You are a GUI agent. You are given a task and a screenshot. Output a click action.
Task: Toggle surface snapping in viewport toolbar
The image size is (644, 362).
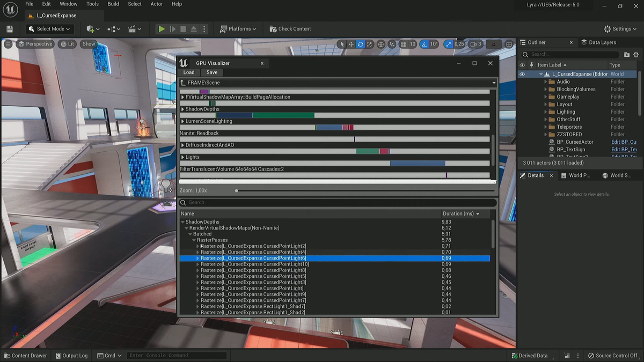tap(392, 44)
